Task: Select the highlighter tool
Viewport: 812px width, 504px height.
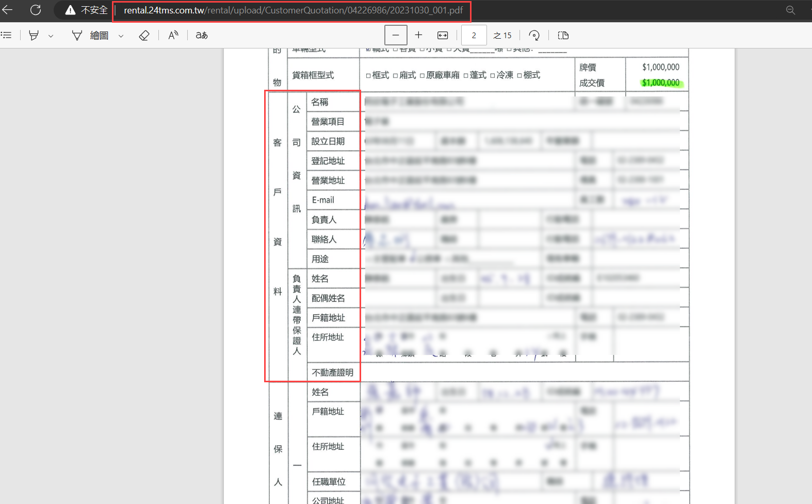Action: 34,35
